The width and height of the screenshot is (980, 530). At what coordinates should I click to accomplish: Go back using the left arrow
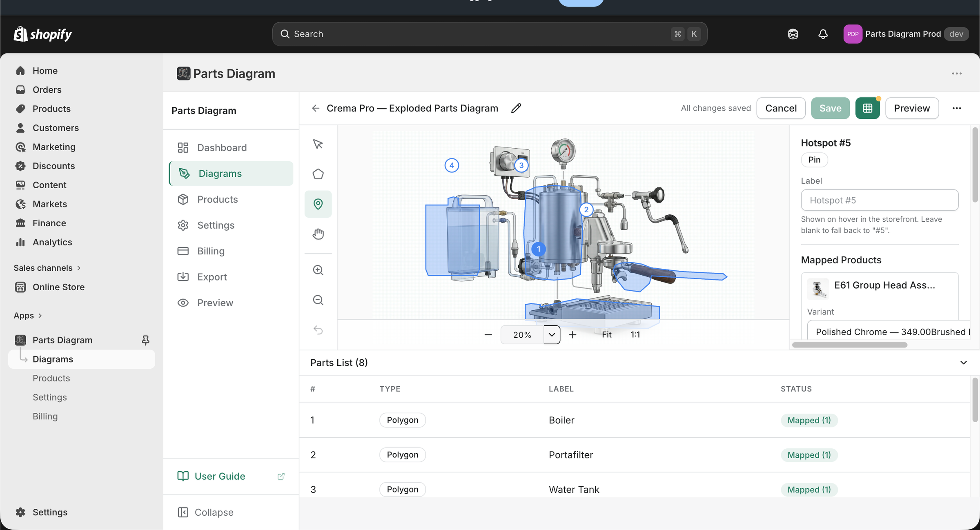pos(315,108)
